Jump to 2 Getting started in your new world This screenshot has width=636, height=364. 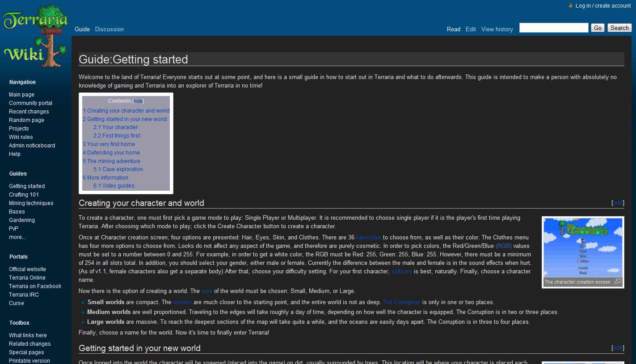125,119
